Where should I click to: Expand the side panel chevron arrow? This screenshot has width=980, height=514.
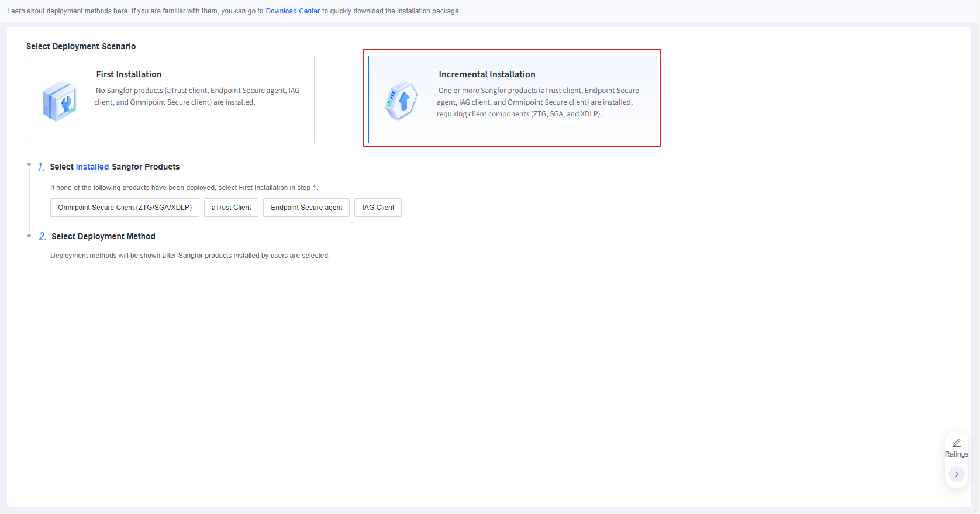point(957,474)
